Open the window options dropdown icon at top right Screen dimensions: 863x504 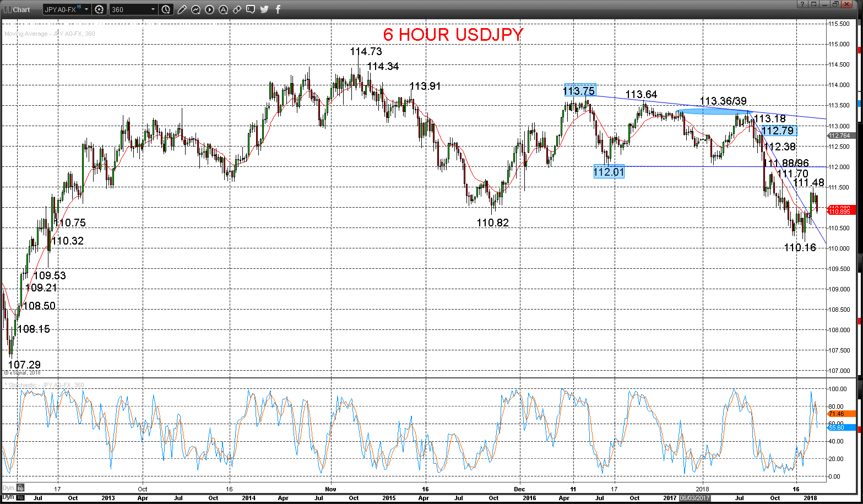point(815,4)
